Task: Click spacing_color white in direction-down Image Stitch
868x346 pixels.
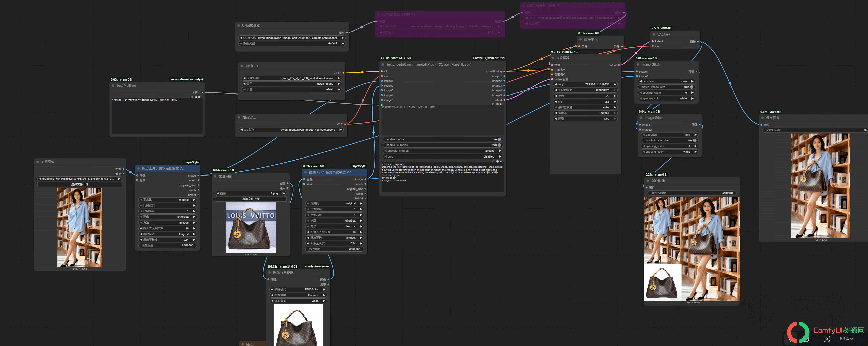Action: pos(666,99)
